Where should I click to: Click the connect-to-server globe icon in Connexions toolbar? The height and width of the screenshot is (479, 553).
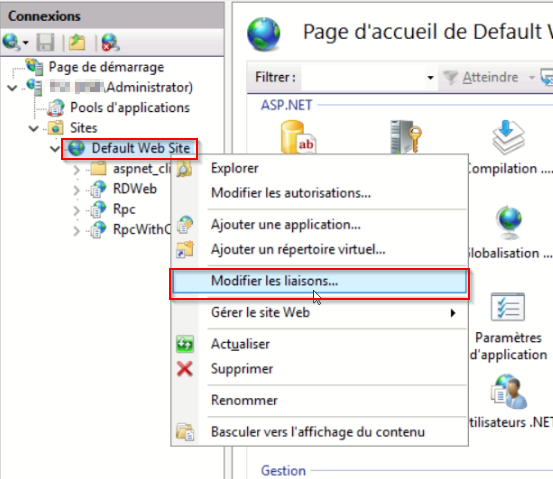point(12,42)
